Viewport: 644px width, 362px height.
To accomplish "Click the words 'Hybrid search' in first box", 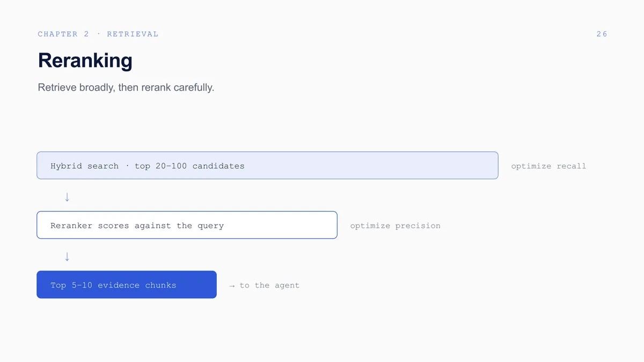I will (84, 166).
